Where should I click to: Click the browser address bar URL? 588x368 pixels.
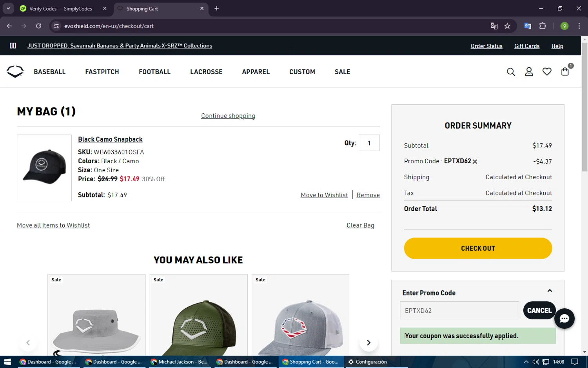[x=109, y=26]
